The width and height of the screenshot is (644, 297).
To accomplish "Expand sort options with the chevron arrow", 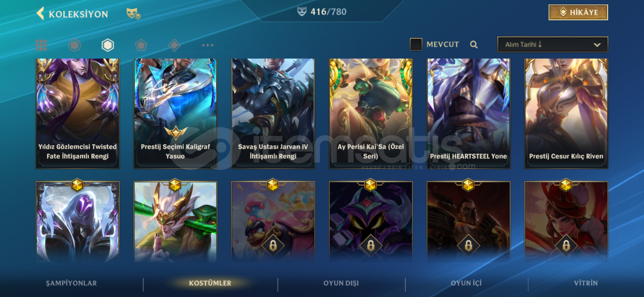I will tap(597, 45).
